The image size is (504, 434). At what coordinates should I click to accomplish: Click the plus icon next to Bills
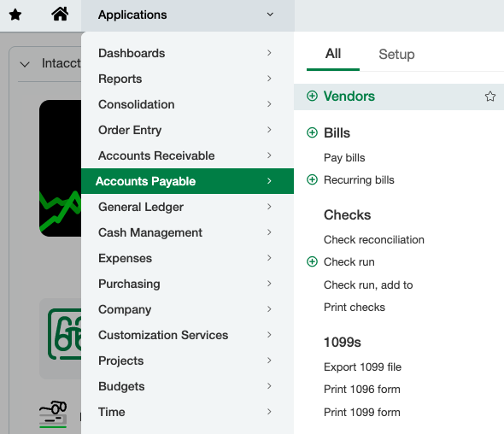312,132
